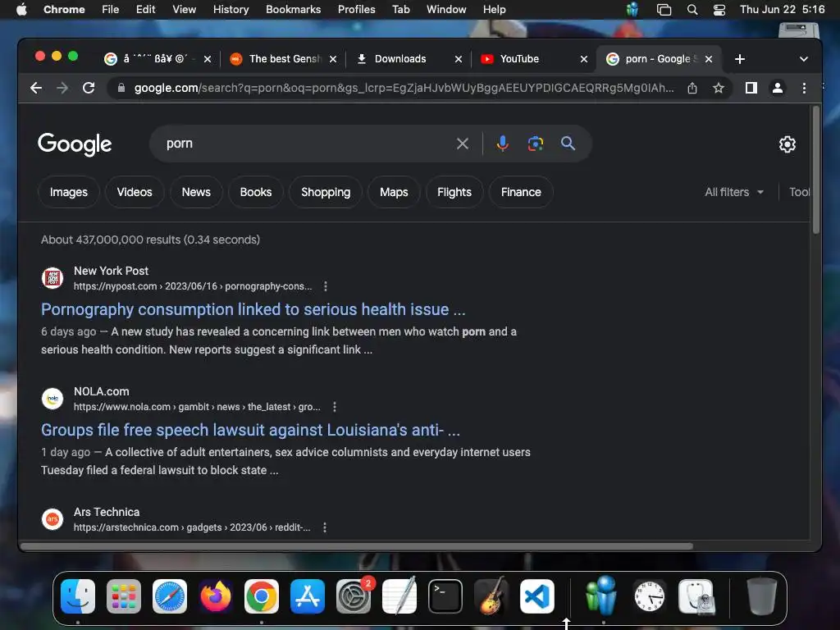840x630 pixels.
Task: Open the Chrome profile menu
Action: pyautogui.click(x=778, y=88)
